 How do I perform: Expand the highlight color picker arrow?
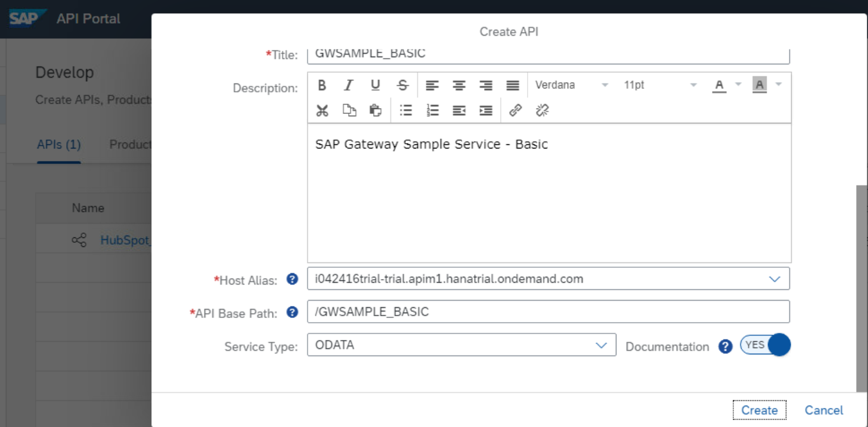point(778,85)
